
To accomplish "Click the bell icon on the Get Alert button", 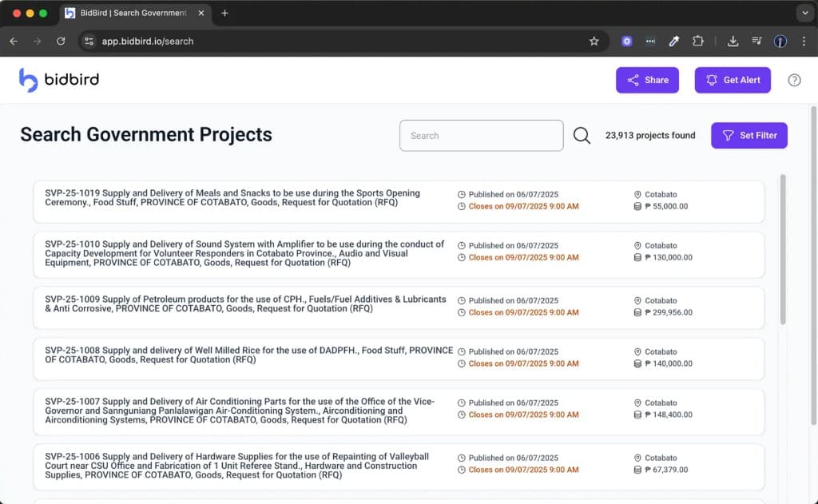I will click(712, 80).
